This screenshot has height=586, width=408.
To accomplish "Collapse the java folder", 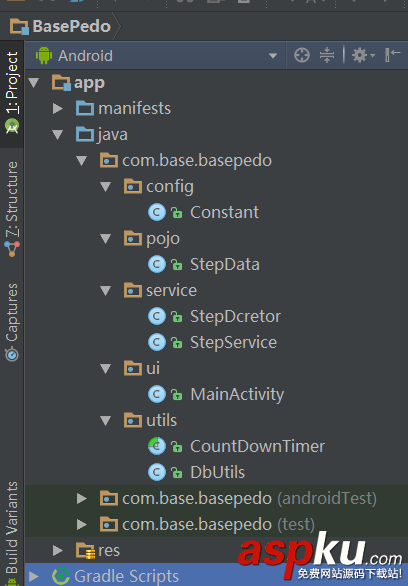I will 58,135.
